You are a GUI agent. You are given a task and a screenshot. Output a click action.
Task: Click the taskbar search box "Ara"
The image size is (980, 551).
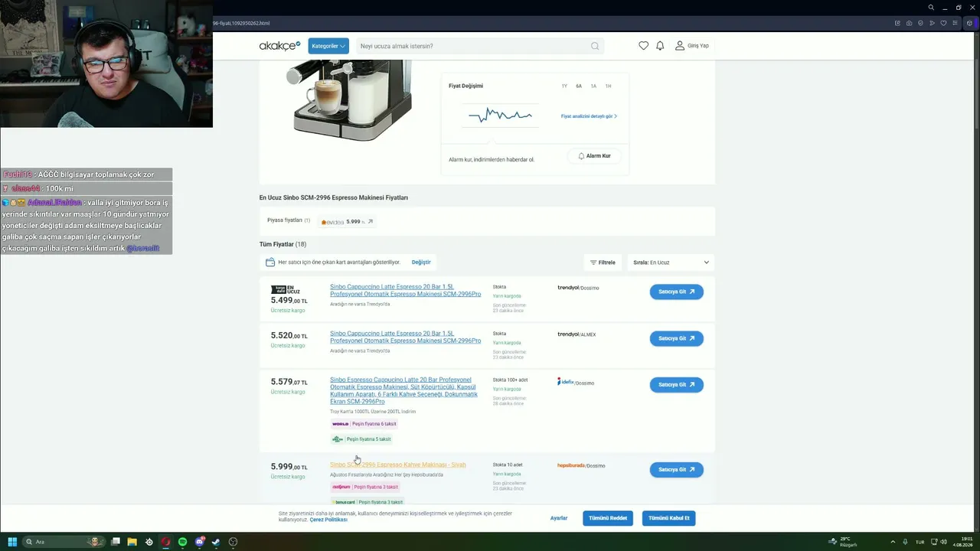tap(64, 542)
